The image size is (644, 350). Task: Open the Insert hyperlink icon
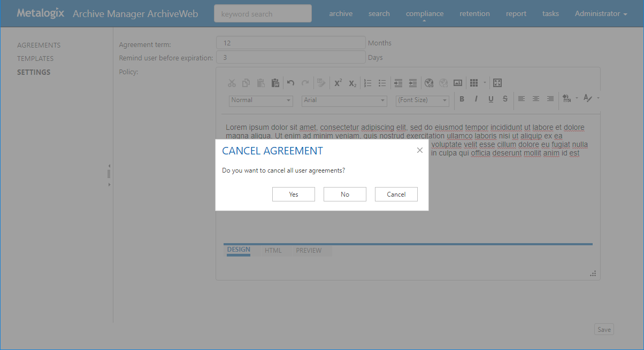428,83
